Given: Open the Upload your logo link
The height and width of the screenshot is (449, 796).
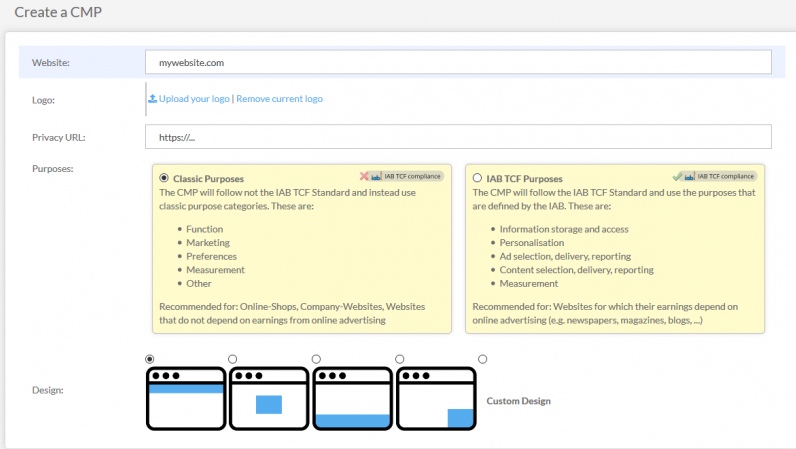Looking at the screenshot, I should (194, 99).
